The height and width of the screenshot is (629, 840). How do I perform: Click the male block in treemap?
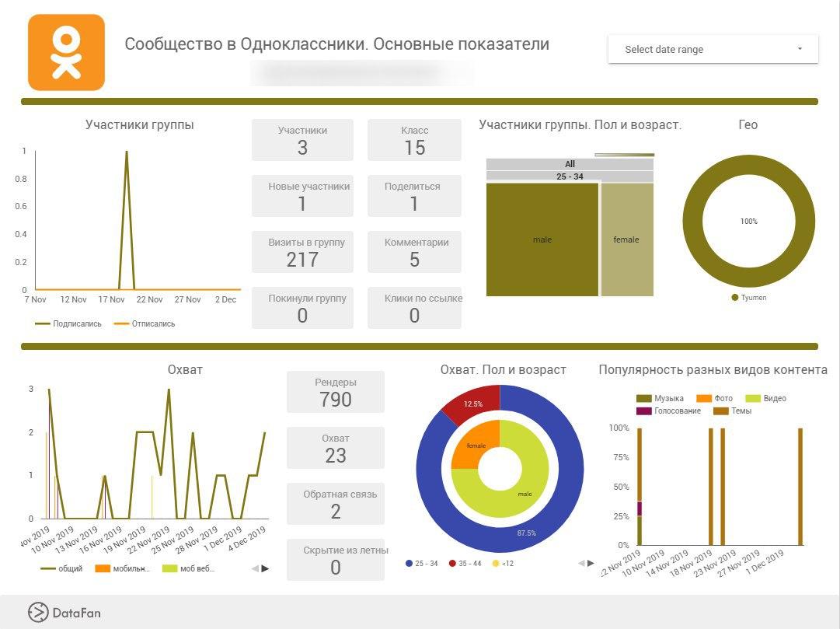coord(542,239)
